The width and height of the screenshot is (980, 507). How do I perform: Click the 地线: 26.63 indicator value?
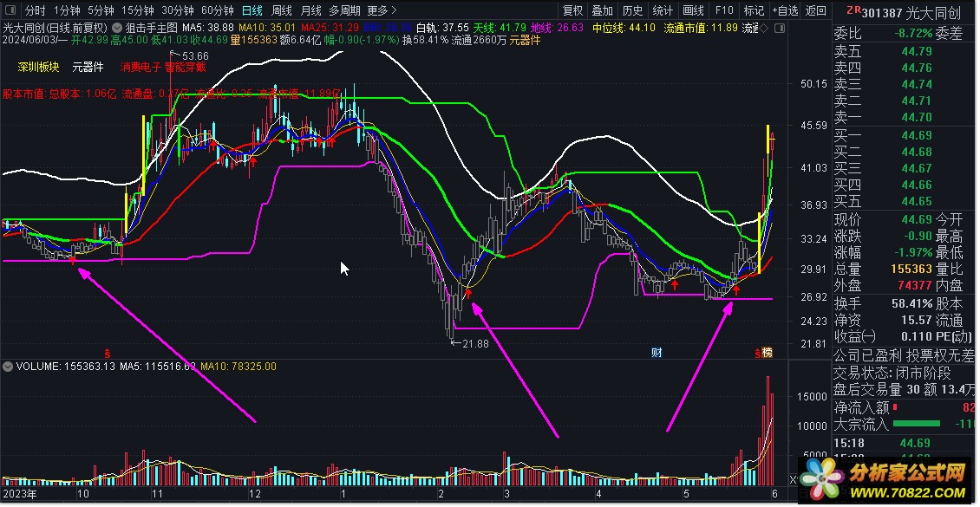pyautogui.click(x=557, y=28)
